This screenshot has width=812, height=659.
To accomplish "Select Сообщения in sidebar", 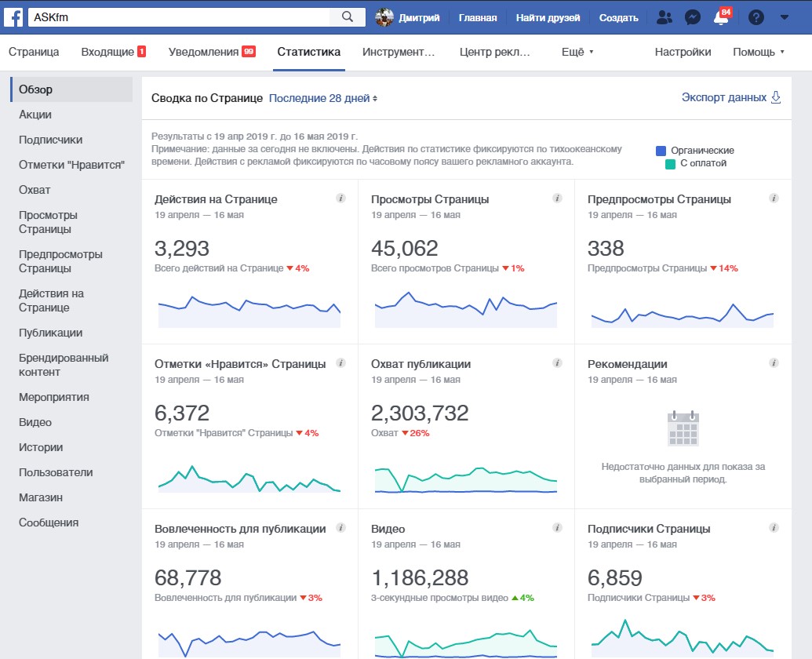I will [x=49, y=522].
